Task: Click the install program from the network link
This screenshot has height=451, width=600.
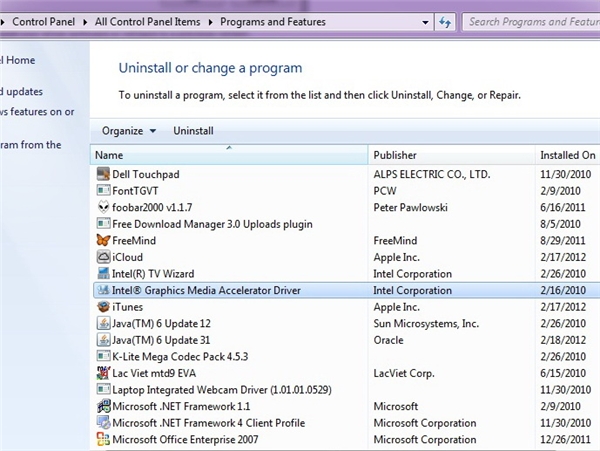Action: [31, 145]
